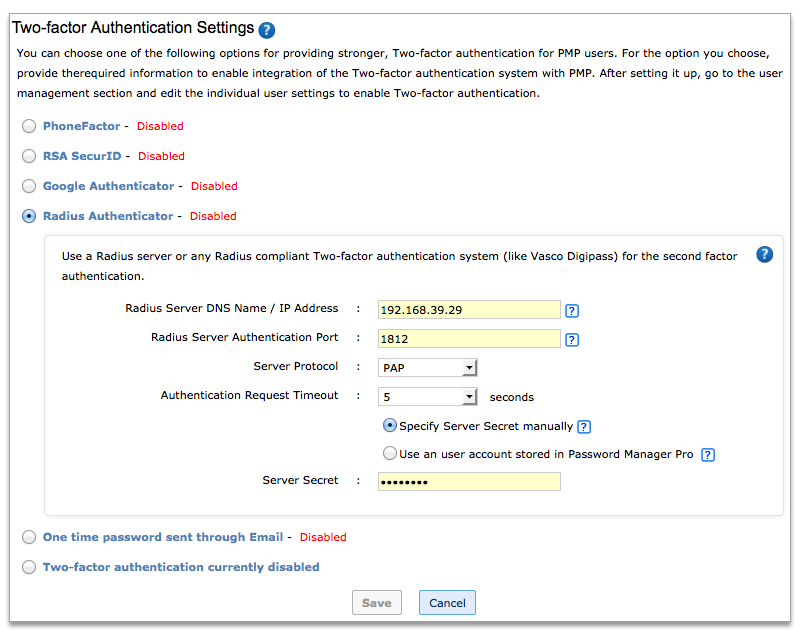Image resolution: width=800 pixels, height=636 pixels.
Task: Open help for stored user account option
Action: point(708,455)
